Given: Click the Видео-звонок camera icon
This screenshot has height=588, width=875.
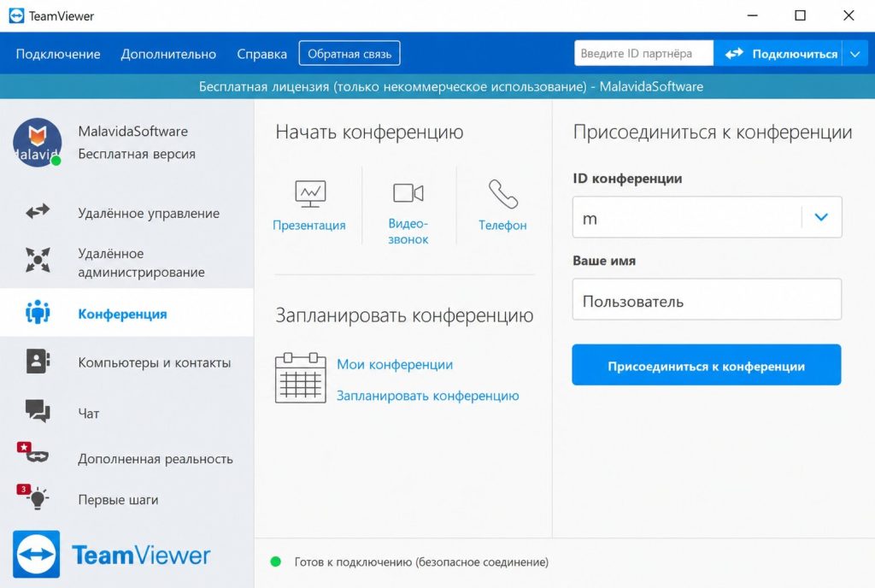Looking at the screenshot, I should pos(408,193).
